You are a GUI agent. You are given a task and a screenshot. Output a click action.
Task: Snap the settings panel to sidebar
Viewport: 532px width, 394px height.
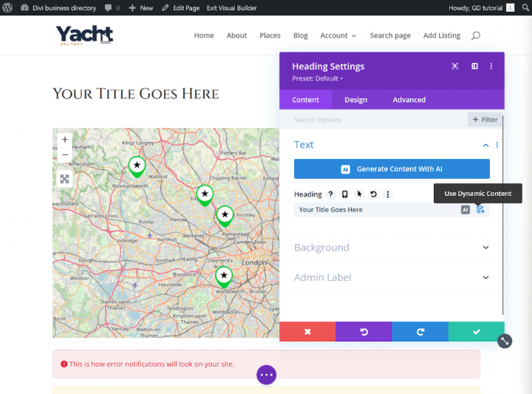pyautogui.click(x=474, y=66)
